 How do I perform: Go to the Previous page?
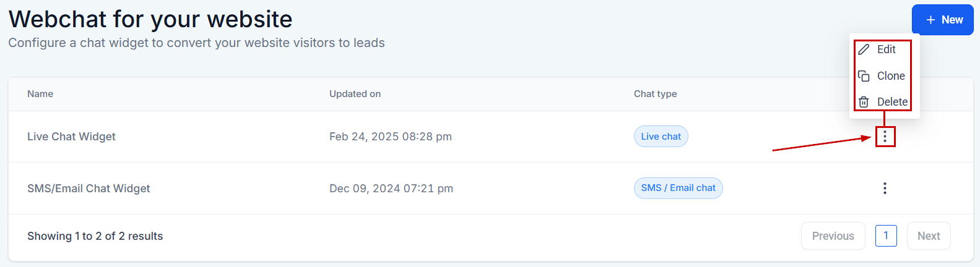coord(833,236)
